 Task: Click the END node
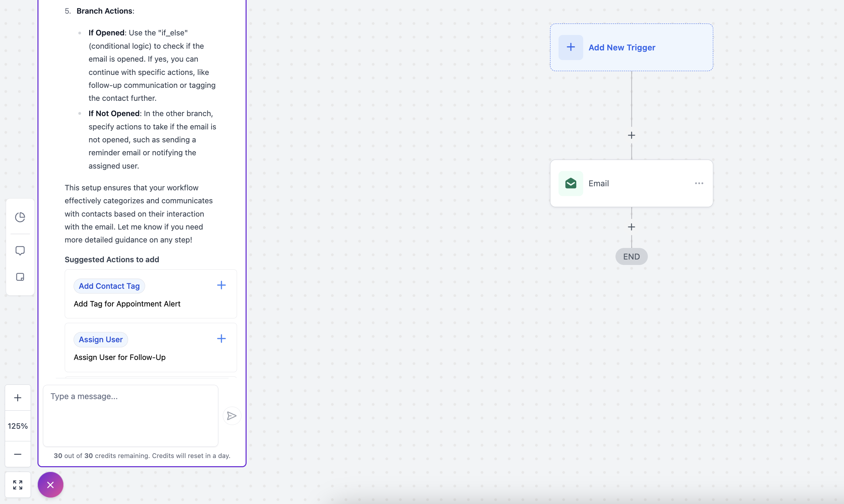(631, 256)
